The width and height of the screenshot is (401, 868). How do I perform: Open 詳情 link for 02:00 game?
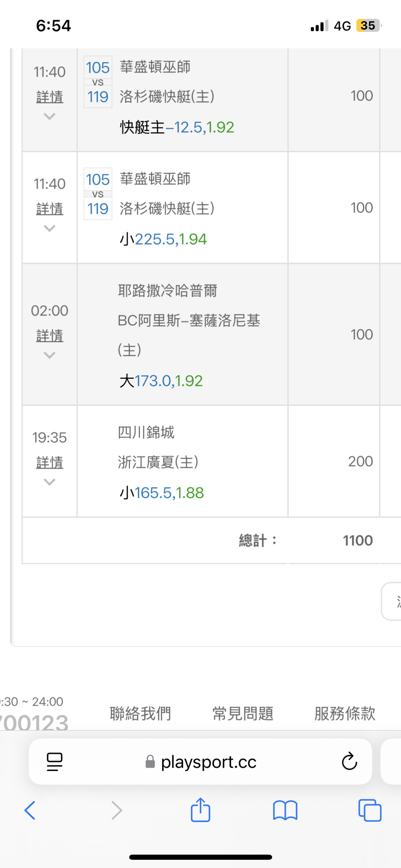click(x=49, y=336)
